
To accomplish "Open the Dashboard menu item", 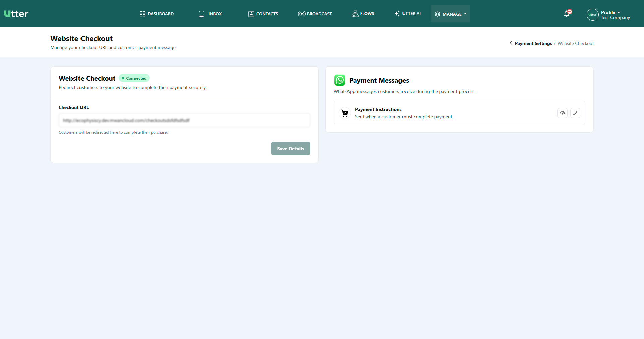I will coord(157,14).
